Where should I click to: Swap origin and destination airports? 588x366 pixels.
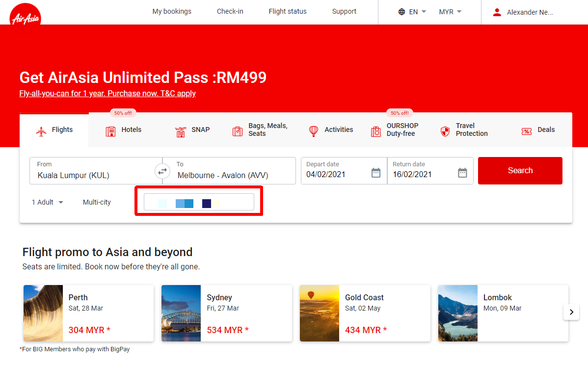tap(162, 171)
